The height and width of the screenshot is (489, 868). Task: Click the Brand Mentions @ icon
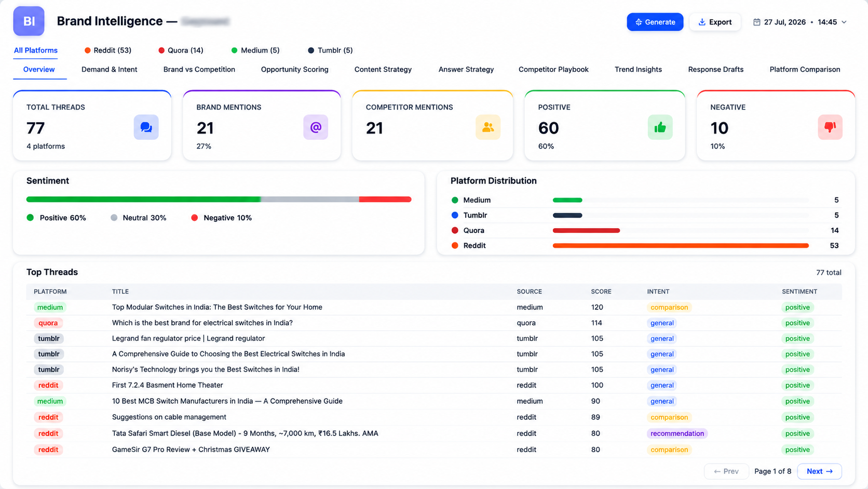click(316, 127)
